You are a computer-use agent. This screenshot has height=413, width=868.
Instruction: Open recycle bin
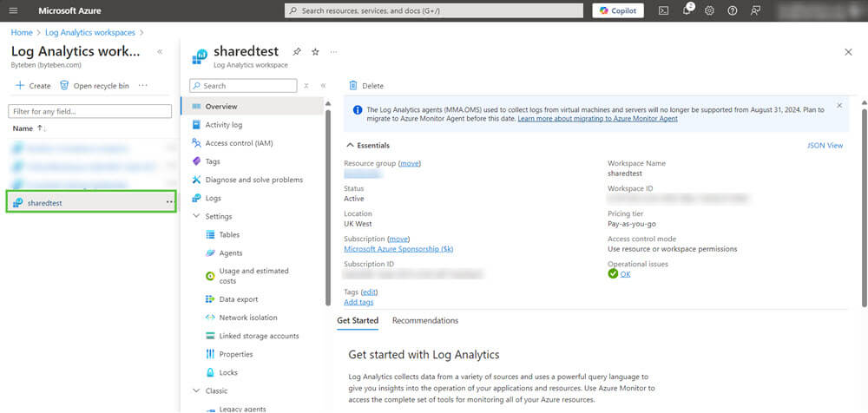(94, 86)
